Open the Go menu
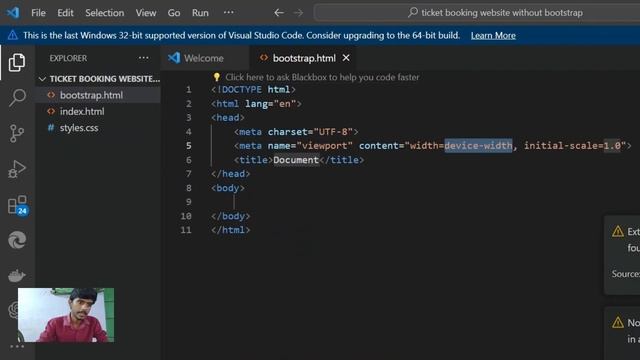This screenshot has height=360, width=640. [x=174, y=13]
